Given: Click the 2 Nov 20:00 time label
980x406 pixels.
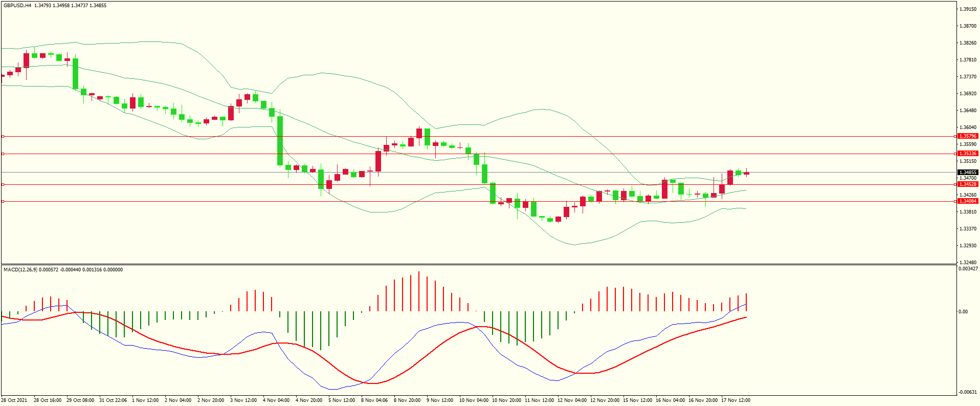Looking at the screenshot, I should click(211, 400).
